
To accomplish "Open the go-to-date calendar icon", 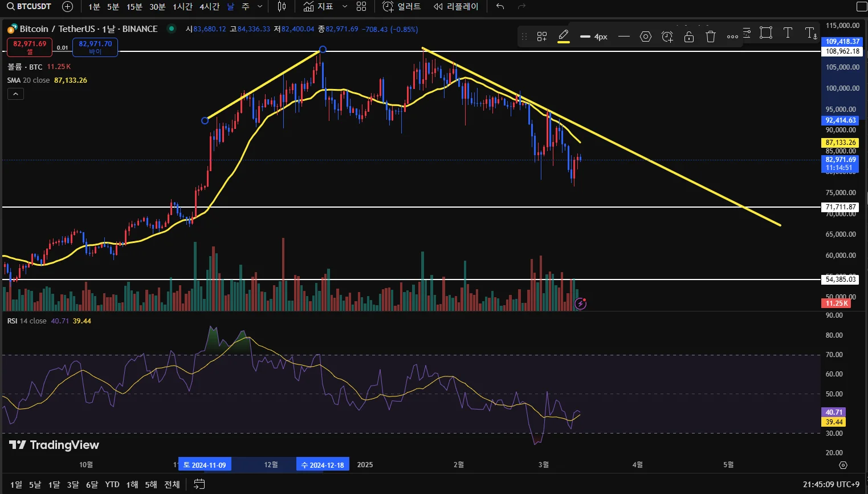I will [x=199, y=484].
